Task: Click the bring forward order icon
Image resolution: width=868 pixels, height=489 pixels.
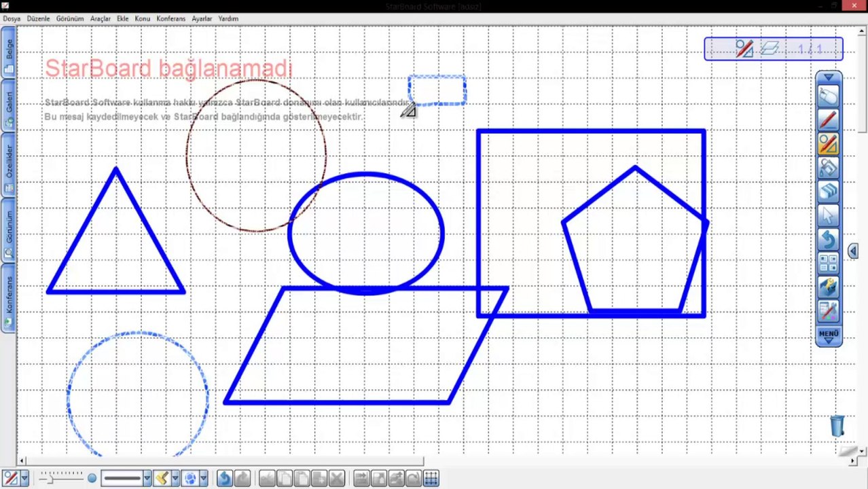Action: pos(361,478)
